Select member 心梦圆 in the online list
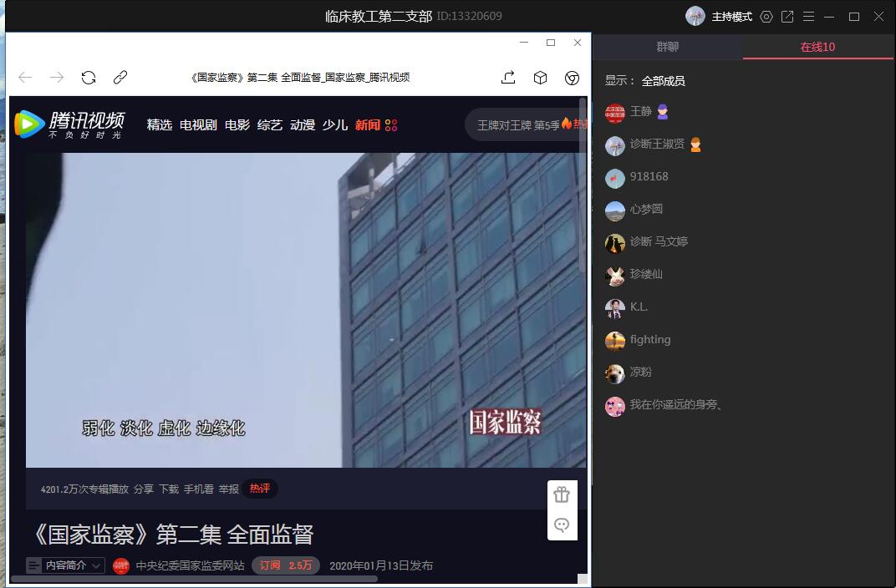The image size is (896, 588). coord(646,209)
